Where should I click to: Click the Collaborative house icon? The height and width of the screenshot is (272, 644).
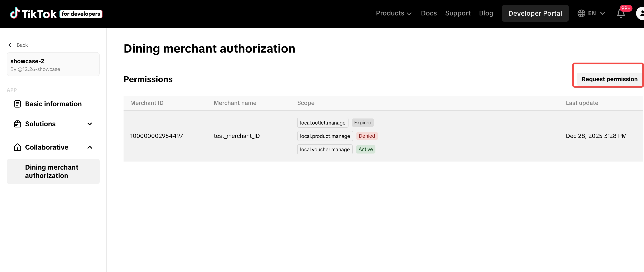point(18,147)
